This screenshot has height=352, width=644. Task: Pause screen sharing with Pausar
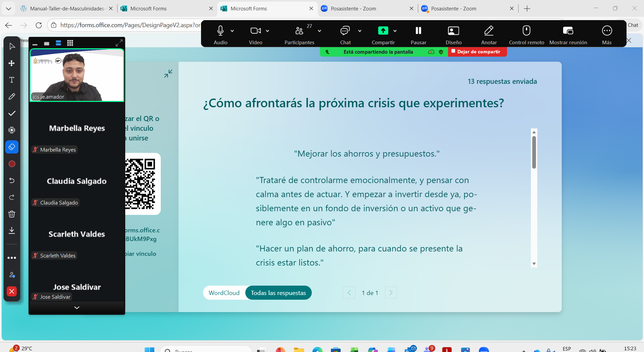tap(418, 35)
